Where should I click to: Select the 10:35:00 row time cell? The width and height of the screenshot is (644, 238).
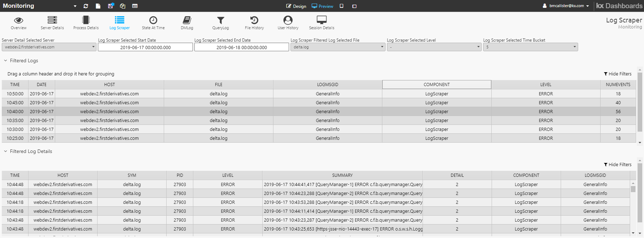click(x=15, y=121)
